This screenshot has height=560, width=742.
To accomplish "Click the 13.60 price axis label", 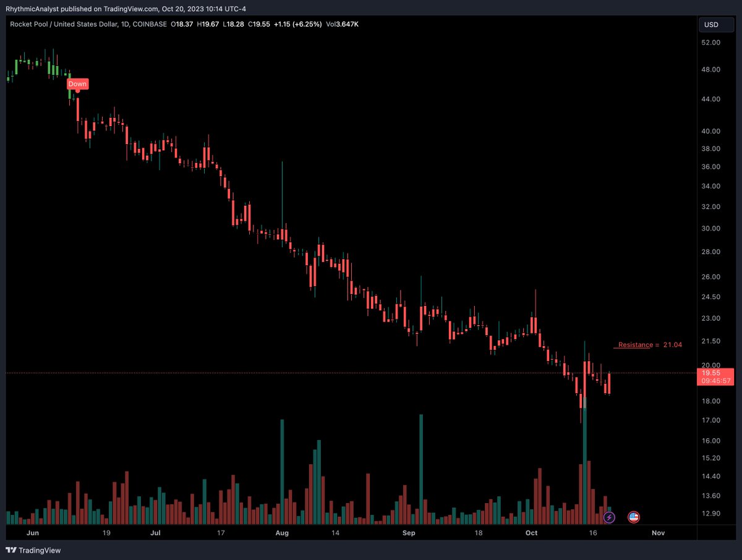I will [x=712, y=496].
